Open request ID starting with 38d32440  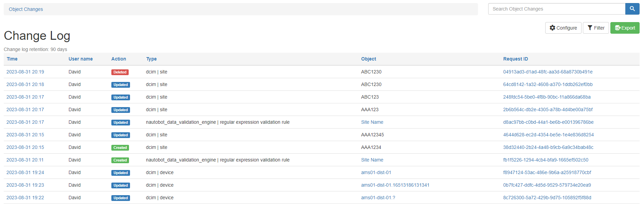coord(548,147)
